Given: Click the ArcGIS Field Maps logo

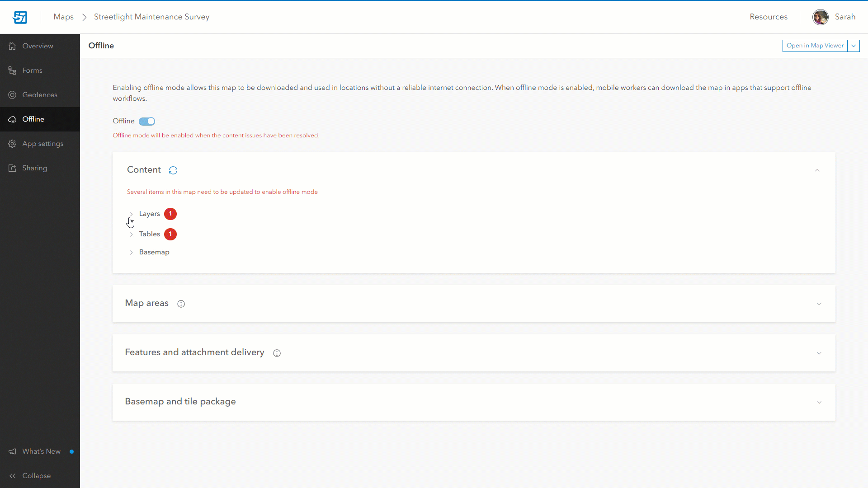Looking at the screenshot, I should pyautogui.click(x=20, y=17).
